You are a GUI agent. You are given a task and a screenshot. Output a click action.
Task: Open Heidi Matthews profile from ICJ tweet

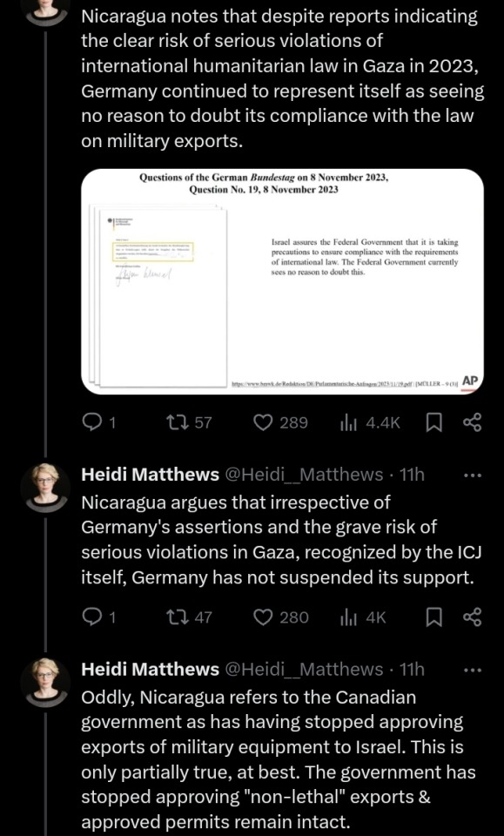150,475
